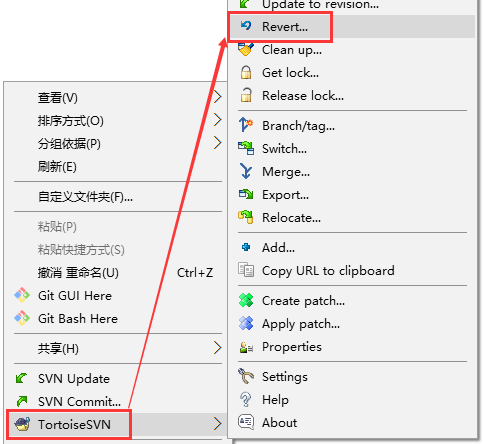Click the blue Revert arrow icon
The width and height of the screenshot is (483, 444).
[x=246, y=26]
